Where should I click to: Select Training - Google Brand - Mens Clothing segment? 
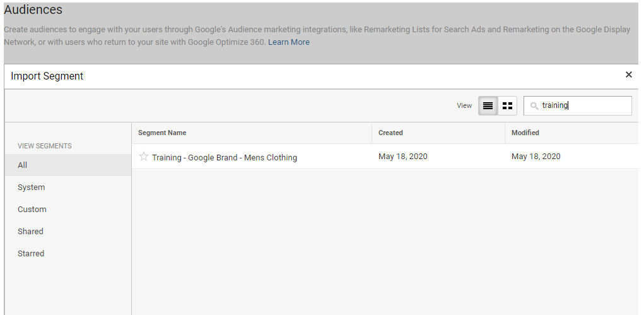(225, 158)
